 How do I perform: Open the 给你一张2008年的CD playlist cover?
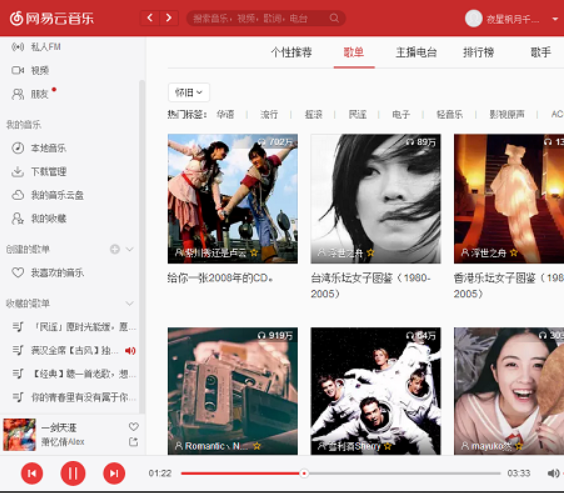coord(233,199)
